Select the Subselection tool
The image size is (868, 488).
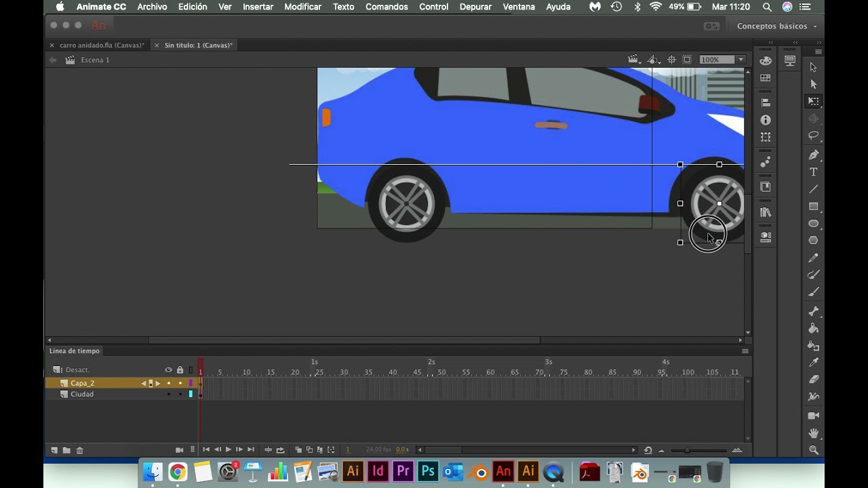coord(813,84)
